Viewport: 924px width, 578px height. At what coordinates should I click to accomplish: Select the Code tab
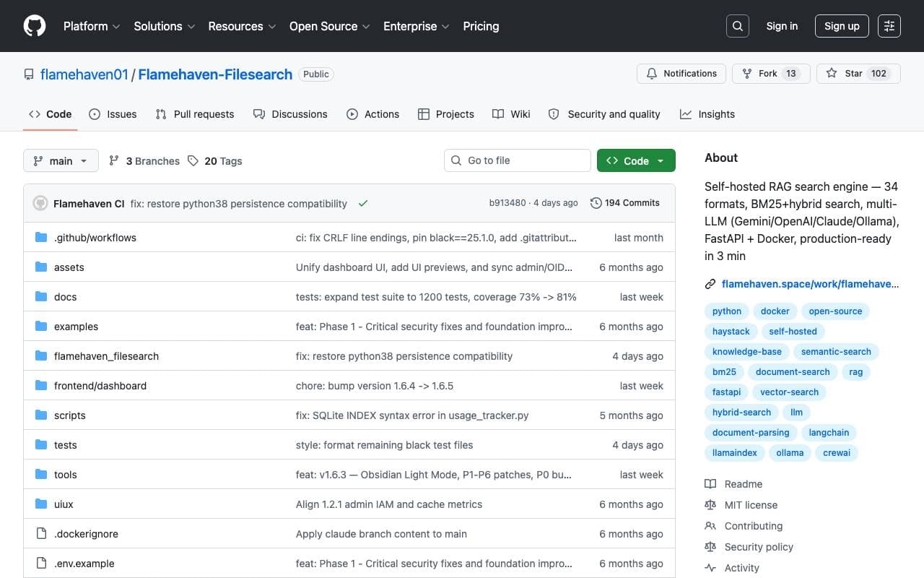coord(51,114)
